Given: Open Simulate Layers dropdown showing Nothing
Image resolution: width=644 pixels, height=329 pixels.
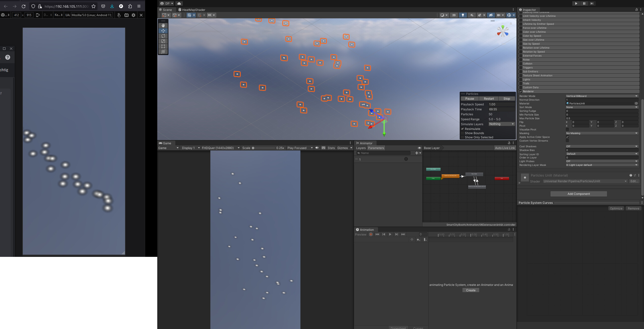Looking at the screenshot, I should [501, 124].
